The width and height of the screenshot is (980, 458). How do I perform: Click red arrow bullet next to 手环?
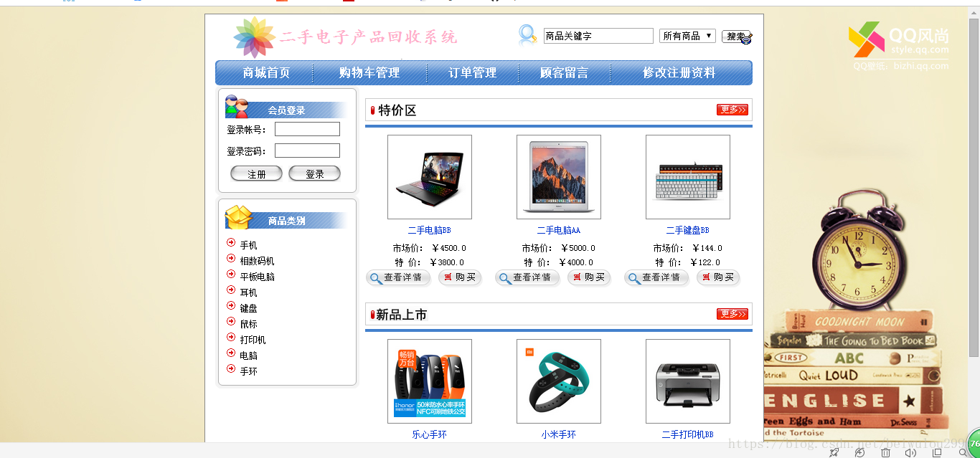click(x=231, y=368)
